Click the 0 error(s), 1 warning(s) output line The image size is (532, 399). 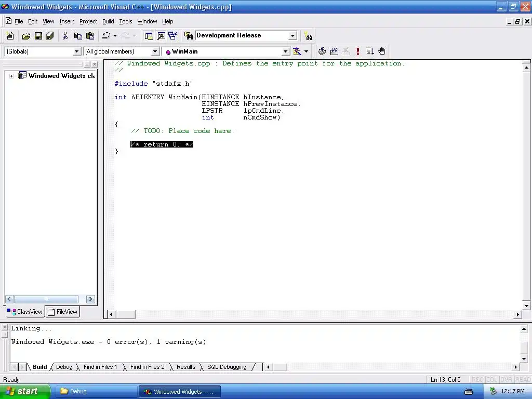pos(109,342)
